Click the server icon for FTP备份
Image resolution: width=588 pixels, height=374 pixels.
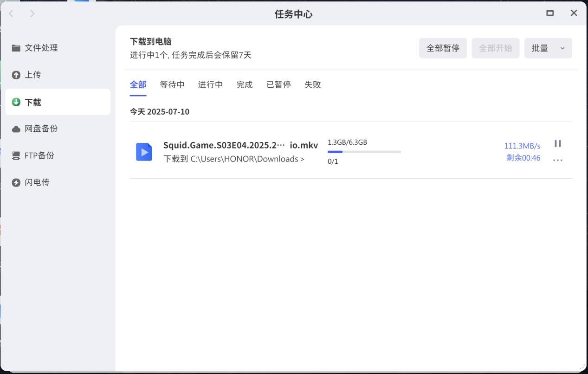[x=16, y=155]
